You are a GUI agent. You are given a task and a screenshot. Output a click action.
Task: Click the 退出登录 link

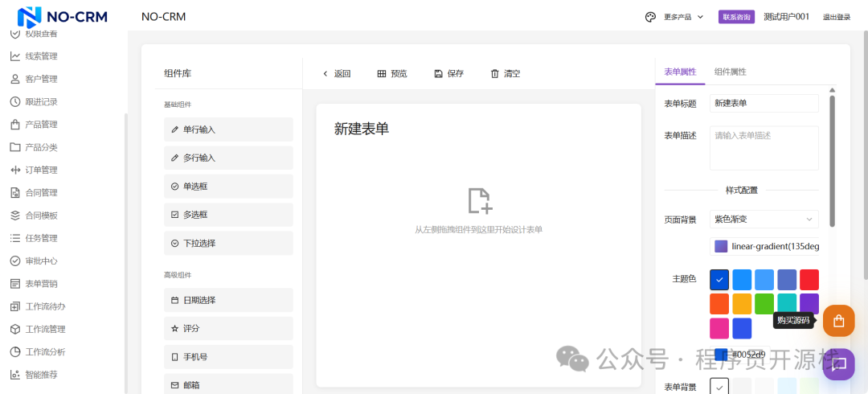click(x=837, y=17)
